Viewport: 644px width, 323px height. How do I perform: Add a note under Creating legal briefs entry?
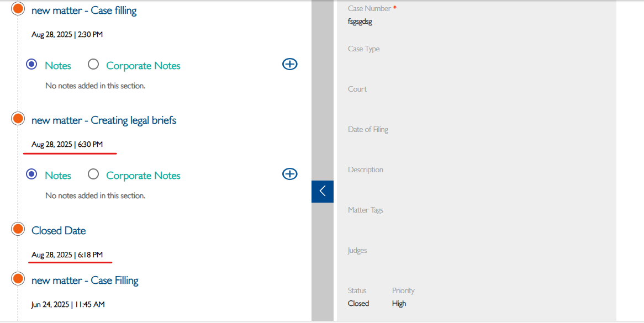pyautogui.click(x=289, y=174)
